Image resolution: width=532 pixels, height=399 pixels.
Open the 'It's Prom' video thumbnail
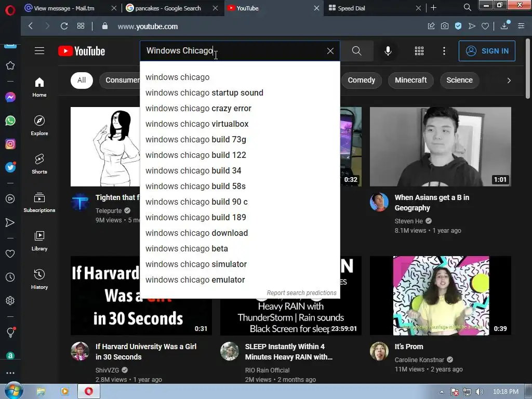pyautogui.click(x=441, y=296)
